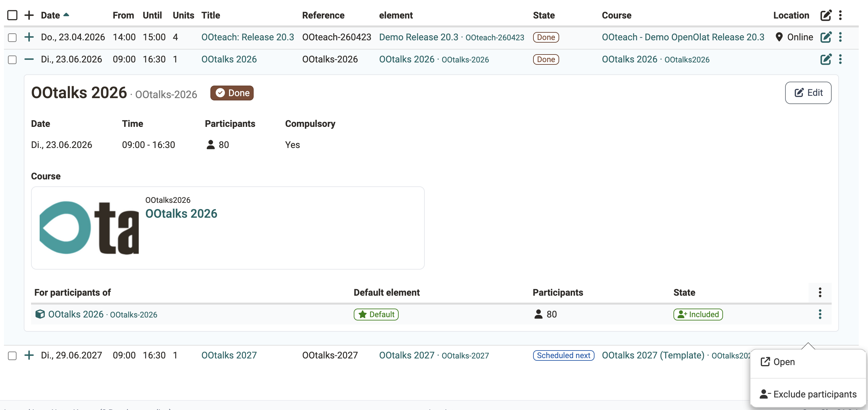
Task: Open the table header three-dot menu
Action: click(840, 15)
